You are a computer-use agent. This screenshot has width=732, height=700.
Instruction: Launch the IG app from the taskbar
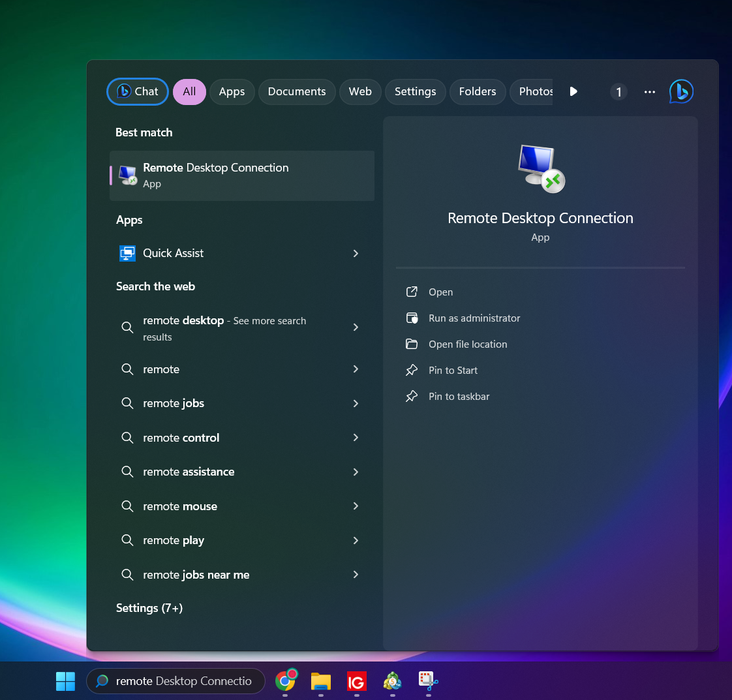tap(356, 681)
